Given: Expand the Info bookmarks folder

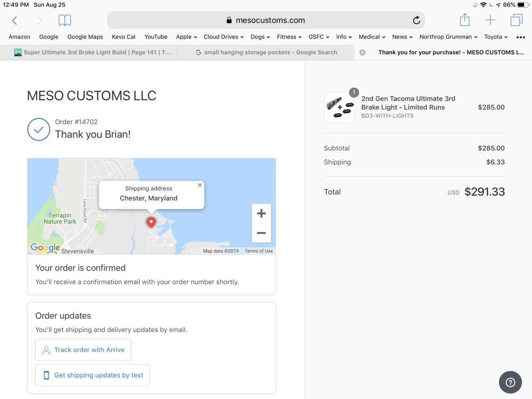Looking at the screenshot, I should [x=344, y=37].
